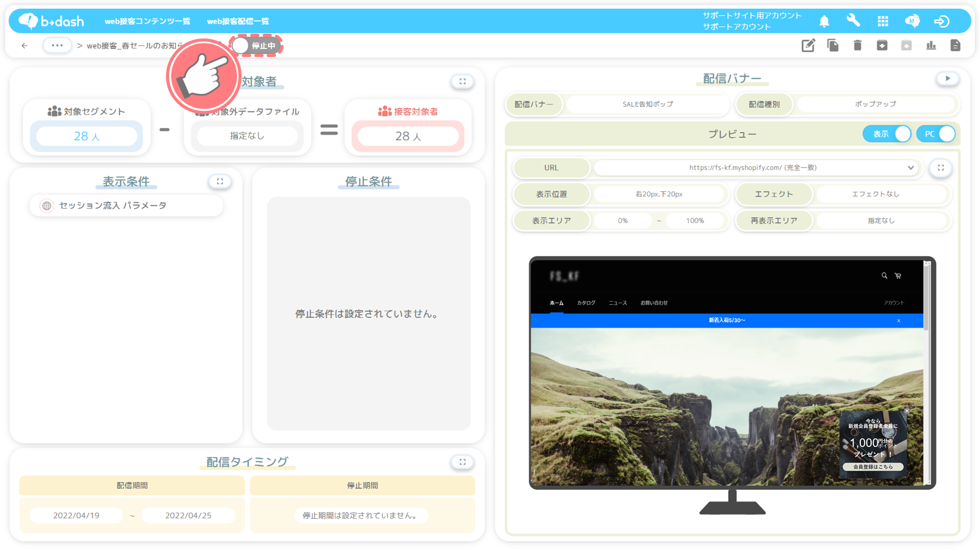980x551 pixels.
Task: Click the search icon in preview site
Action: (x=884, y=276)
